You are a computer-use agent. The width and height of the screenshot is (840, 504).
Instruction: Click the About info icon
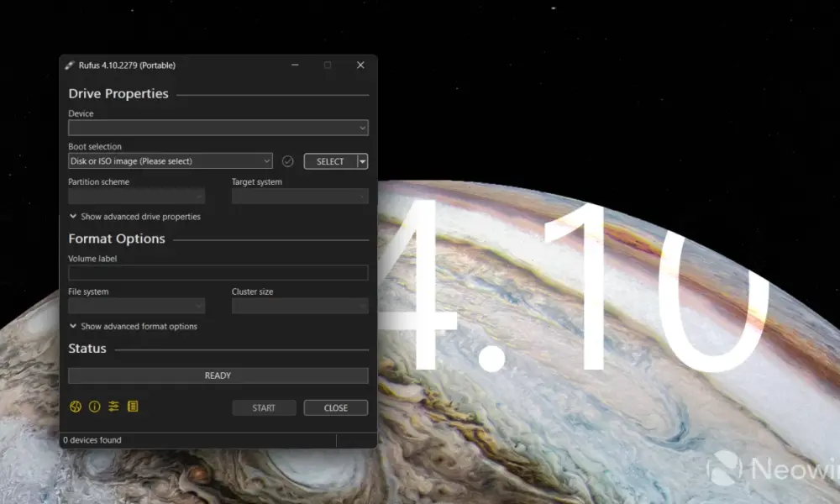point(94,407)
